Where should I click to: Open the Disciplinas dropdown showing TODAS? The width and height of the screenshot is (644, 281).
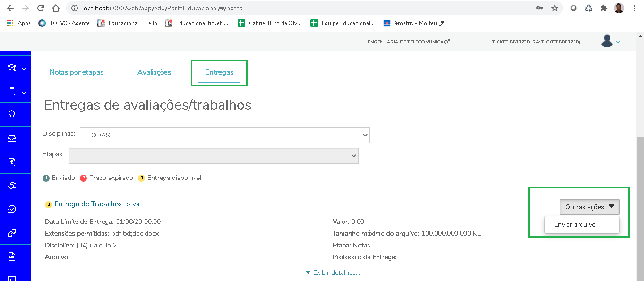225,135
